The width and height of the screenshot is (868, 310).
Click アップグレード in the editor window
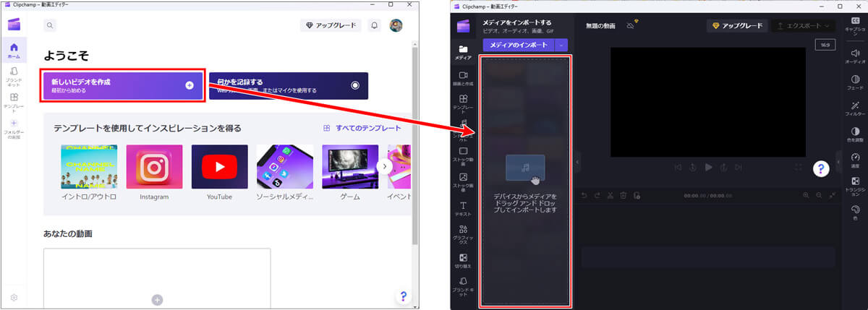pos(738,25)
